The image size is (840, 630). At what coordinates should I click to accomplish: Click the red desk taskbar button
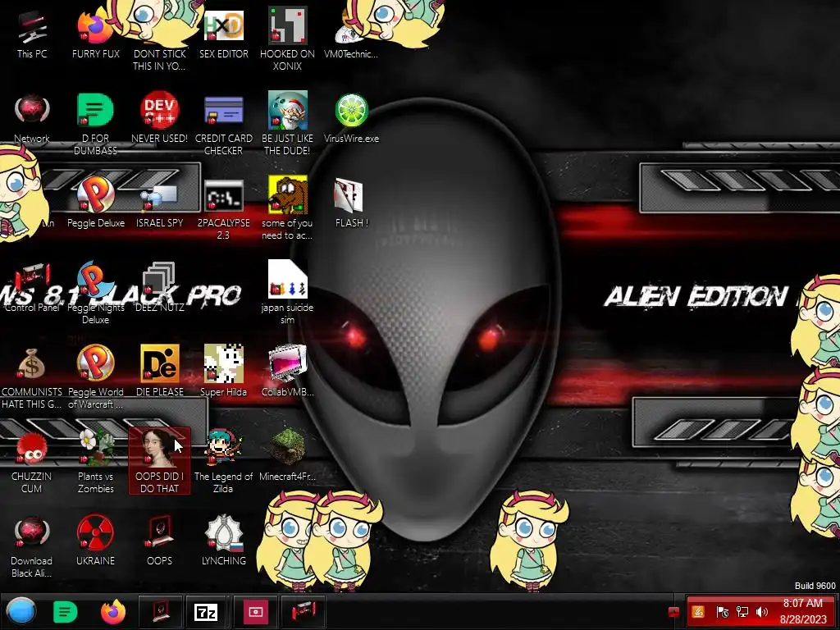pyautogui.click(x=304, y=612)
